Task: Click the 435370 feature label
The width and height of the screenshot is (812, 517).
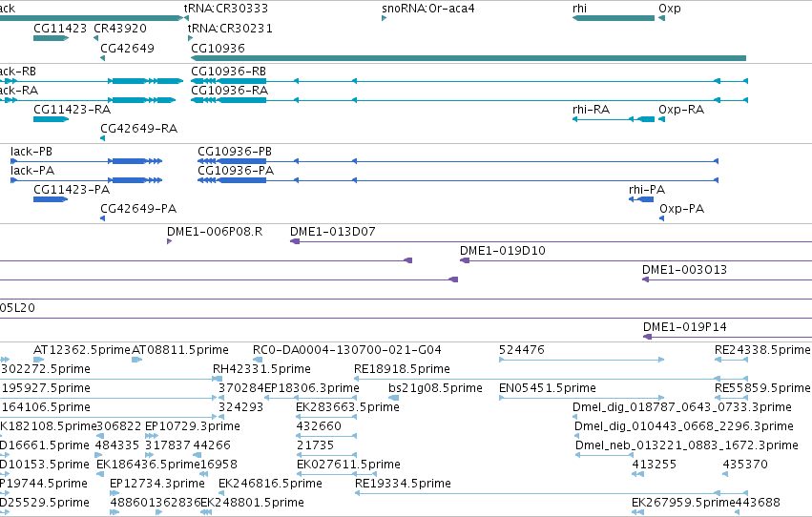Action: 745,465
